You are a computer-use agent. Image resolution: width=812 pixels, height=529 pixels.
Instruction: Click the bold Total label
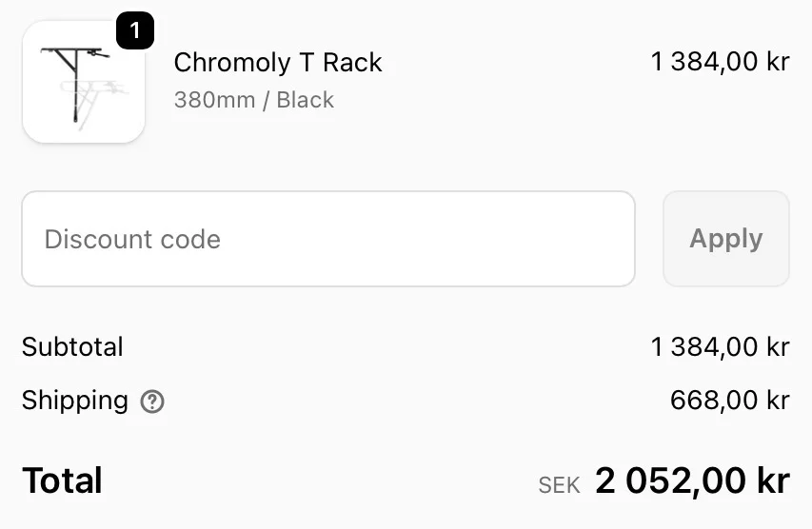[62, 480]
